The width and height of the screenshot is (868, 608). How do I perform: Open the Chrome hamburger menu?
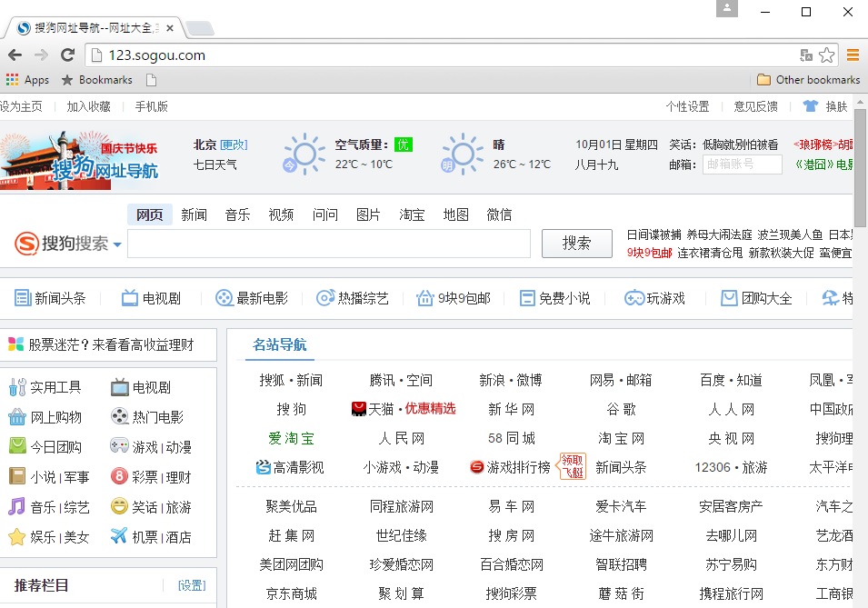(853, 55)
